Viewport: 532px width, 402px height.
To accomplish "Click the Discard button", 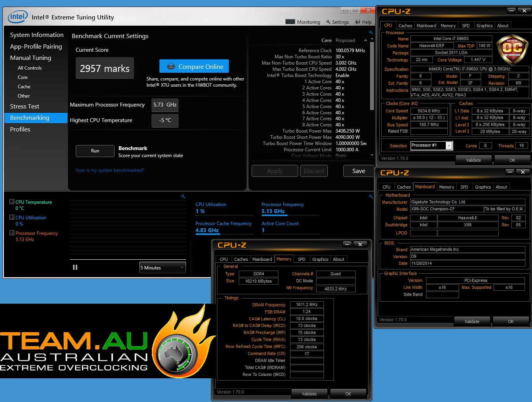I will pos(314,171).
